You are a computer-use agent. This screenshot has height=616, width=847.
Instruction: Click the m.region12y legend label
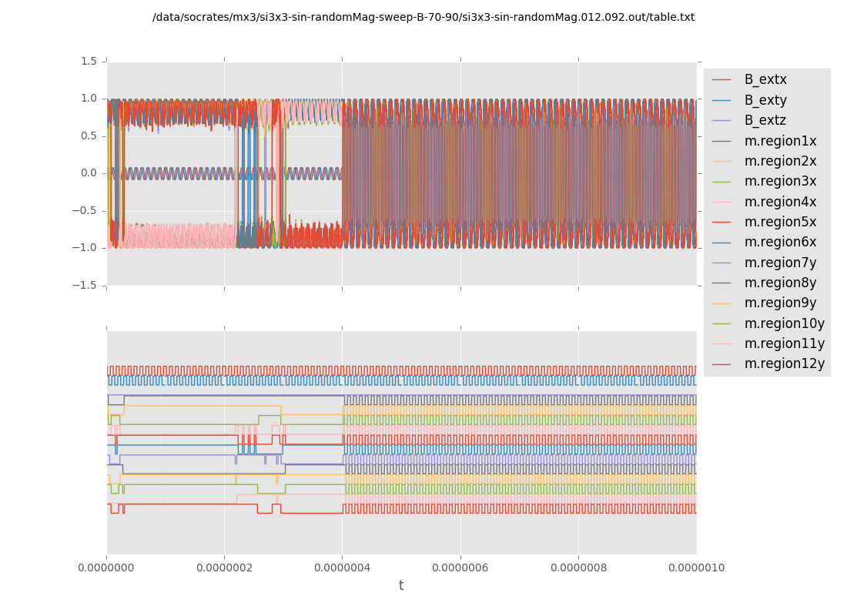point(784,363)
